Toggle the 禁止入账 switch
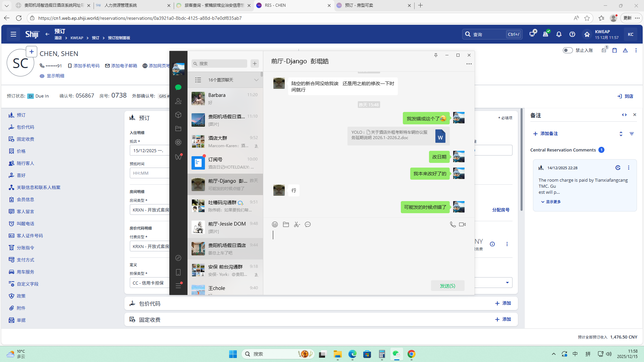This screenshot has height=362, width=644. click(x=568, y=50)
